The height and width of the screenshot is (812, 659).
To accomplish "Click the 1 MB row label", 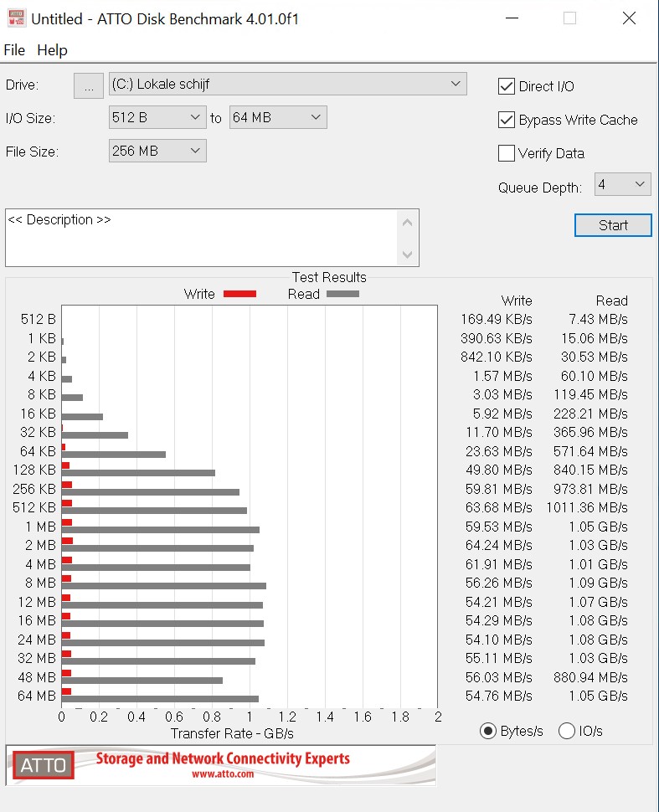I will tap(40, 527).
